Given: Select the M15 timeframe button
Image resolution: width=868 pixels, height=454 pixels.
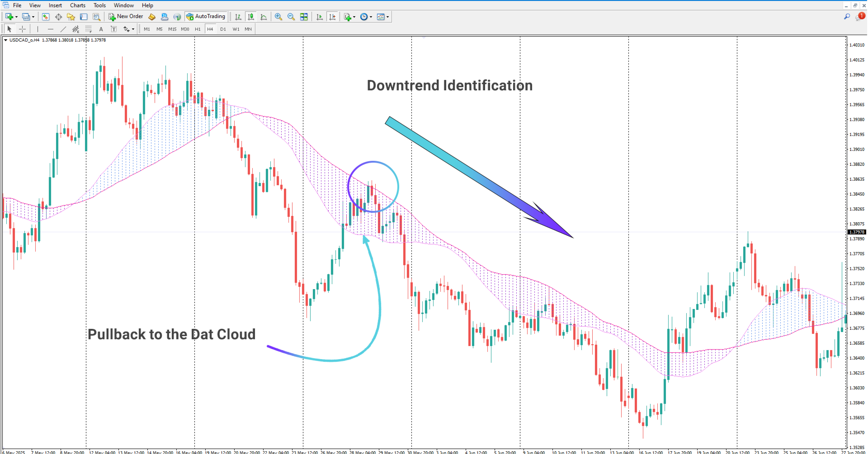Looking at the screenshot, I should pos(172,29).
